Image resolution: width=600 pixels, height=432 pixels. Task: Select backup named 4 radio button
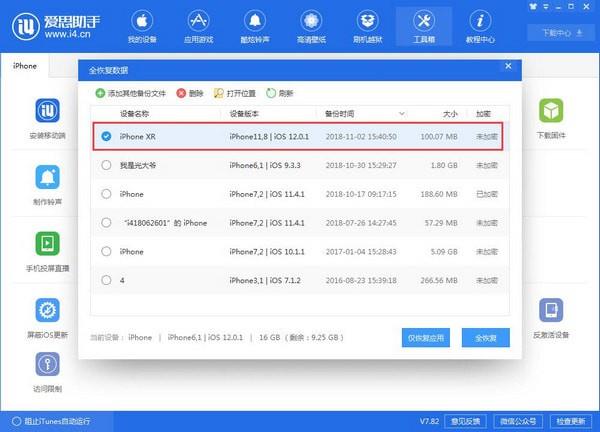(106, 280)
